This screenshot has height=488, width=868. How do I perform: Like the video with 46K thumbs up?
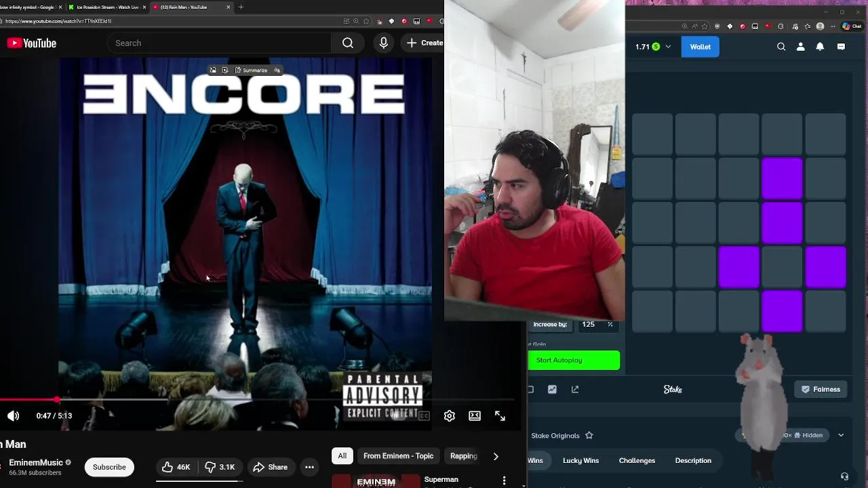176,467
